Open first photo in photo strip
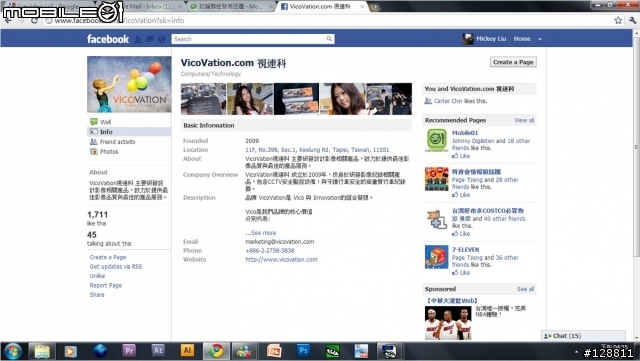 click(x=203, y=99)
